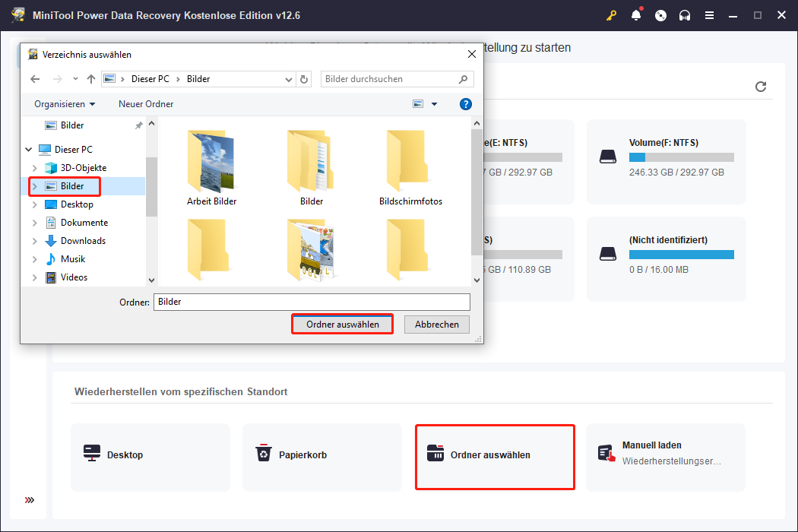Collapse the Dieser PC tree node
798x532 pixels.
[29, 150]
